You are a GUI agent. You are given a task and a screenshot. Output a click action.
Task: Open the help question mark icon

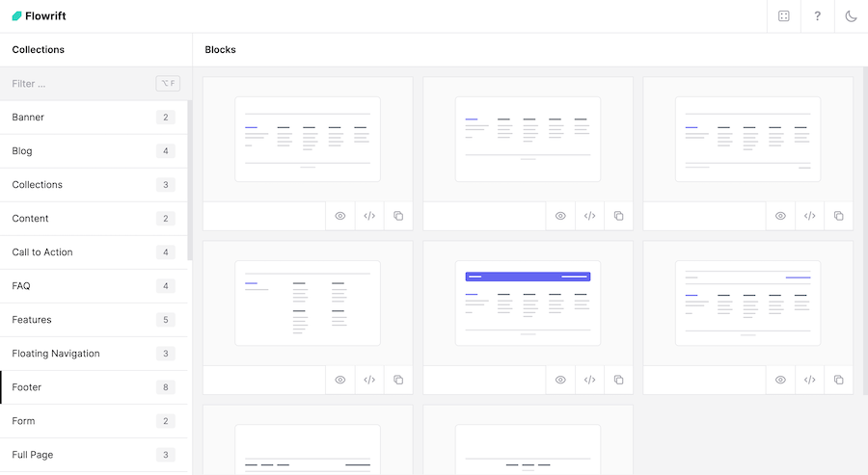click(818, 16)
